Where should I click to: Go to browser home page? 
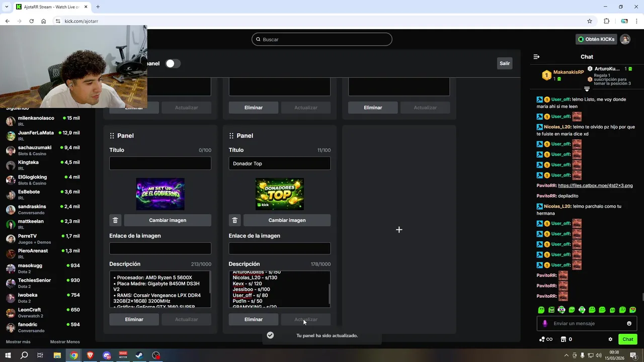(44, 21)
